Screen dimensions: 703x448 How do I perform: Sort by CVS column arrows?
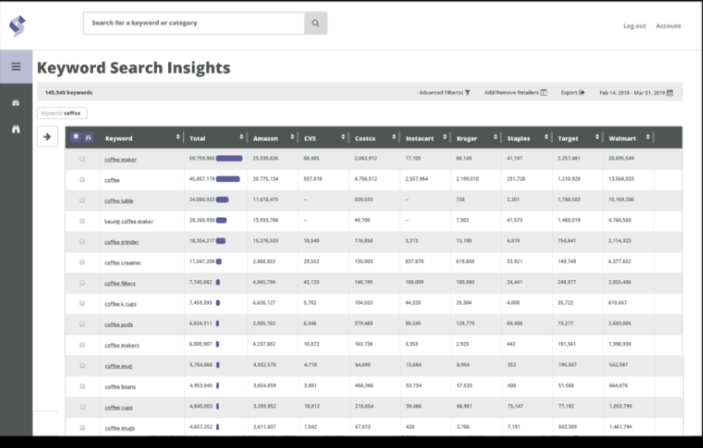343,137
